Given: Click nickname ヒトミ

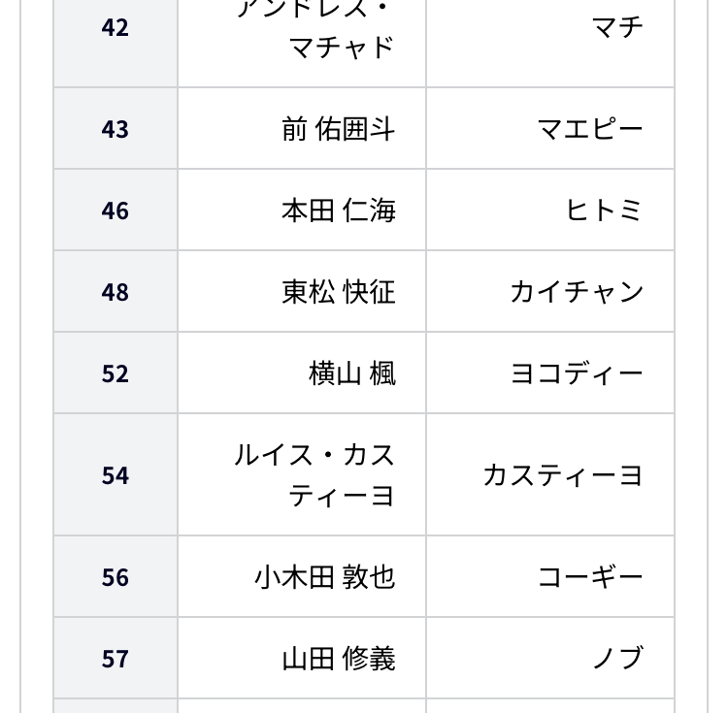Looking at the screenshot, I should pos(605,211).
